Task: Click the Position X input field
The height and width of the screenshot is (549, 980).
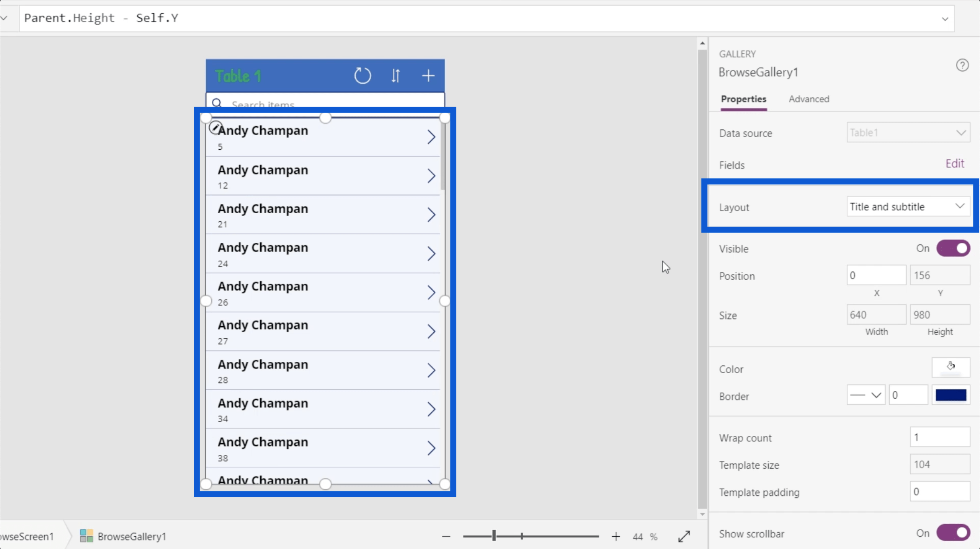Action: coord(876,275)
